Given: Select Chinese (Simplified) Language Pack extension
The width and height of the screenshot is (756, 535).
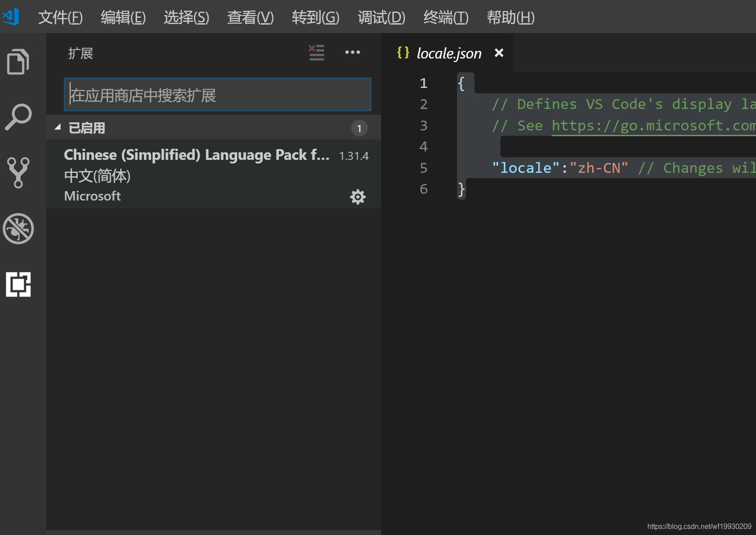Looking at the screenshot, I should [214, 174].
